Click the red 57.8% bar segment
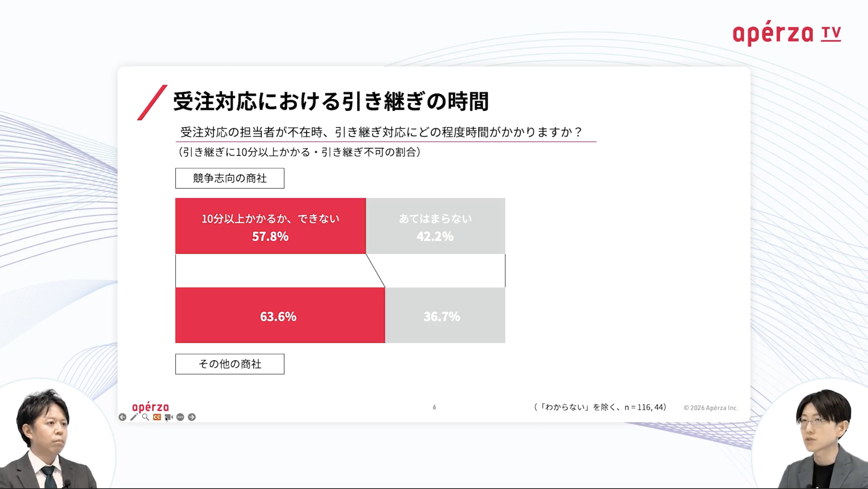This screenshot has width=868, height=489. [x=270, y=226]
